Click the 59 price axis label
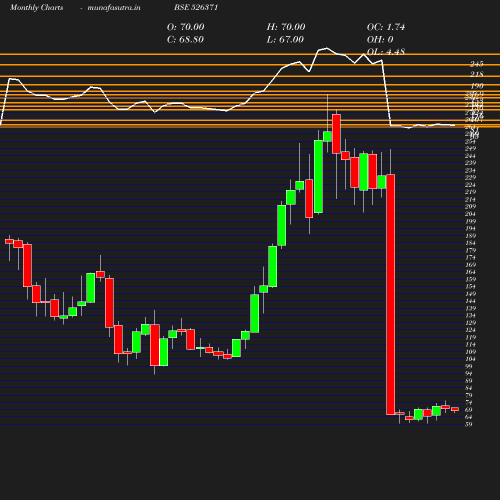Viewport: 500px width, 500px height. click(x=469, y=424)
